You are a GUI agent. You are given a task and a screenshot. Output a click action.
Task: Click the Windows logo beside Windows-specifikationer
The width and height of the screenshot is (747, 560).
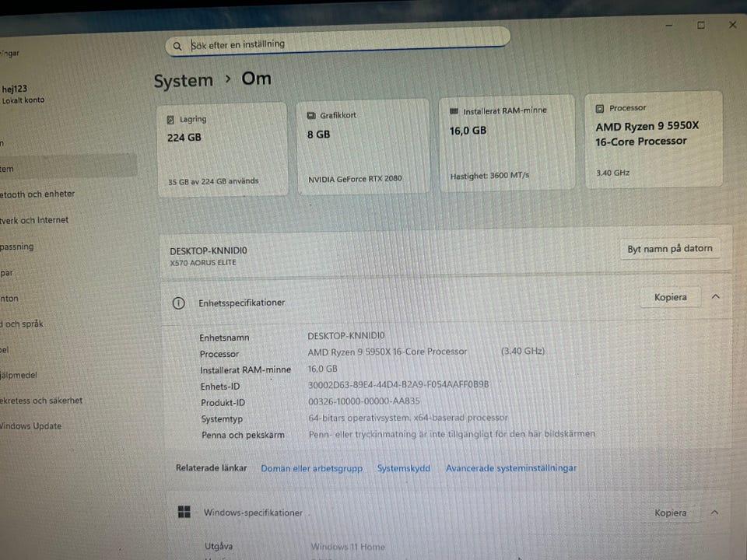point(184,512)
